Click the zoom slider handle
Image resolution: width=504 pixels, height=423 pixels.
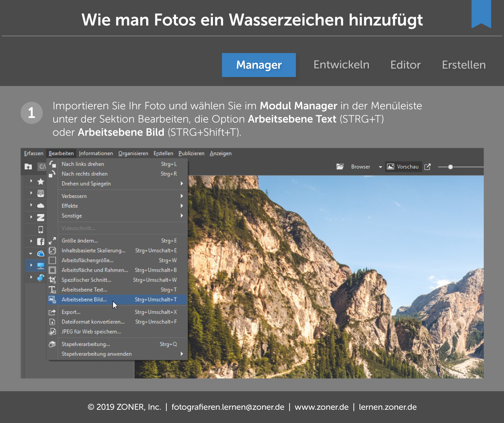(x=450, y=167)
